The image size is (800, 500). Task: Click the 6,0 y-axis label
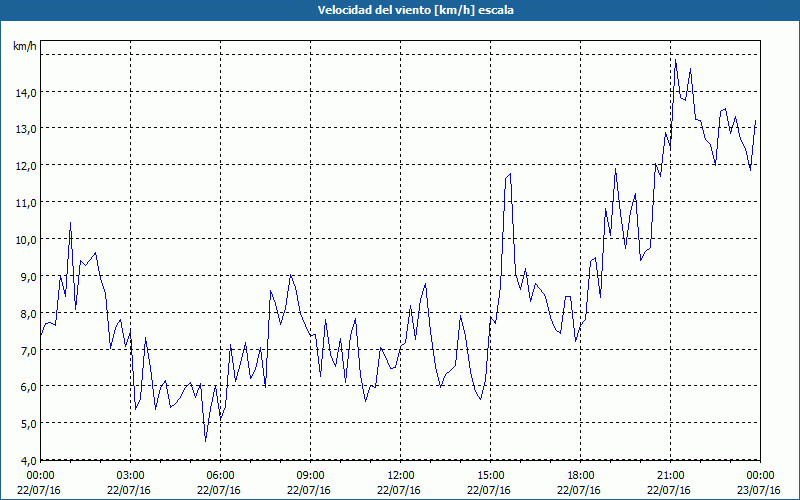tap(29, 386)
